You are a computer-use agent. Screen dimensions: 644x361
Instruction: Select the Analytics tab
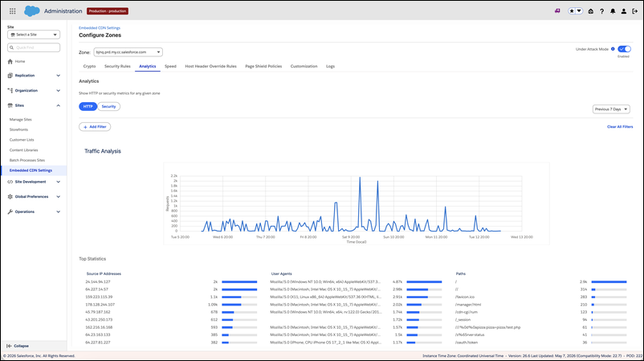point(148,66)
